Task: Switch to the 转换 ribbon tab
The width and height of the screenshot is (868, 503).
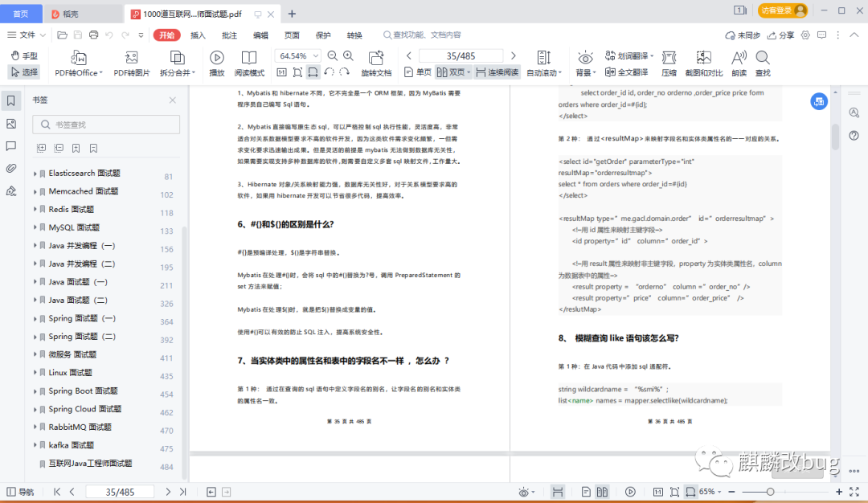Action: 354,35
